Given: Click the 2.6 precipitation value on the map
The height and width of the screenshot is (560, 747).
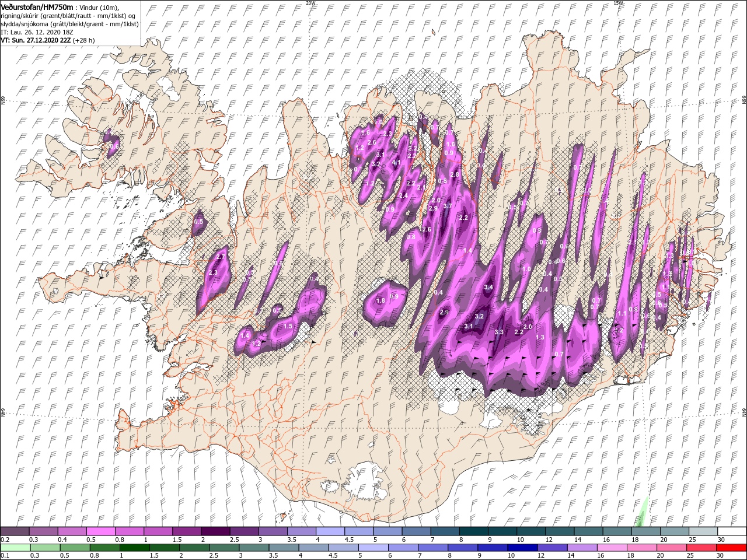Looking at the screenshot, I should [x=426, y=229].
